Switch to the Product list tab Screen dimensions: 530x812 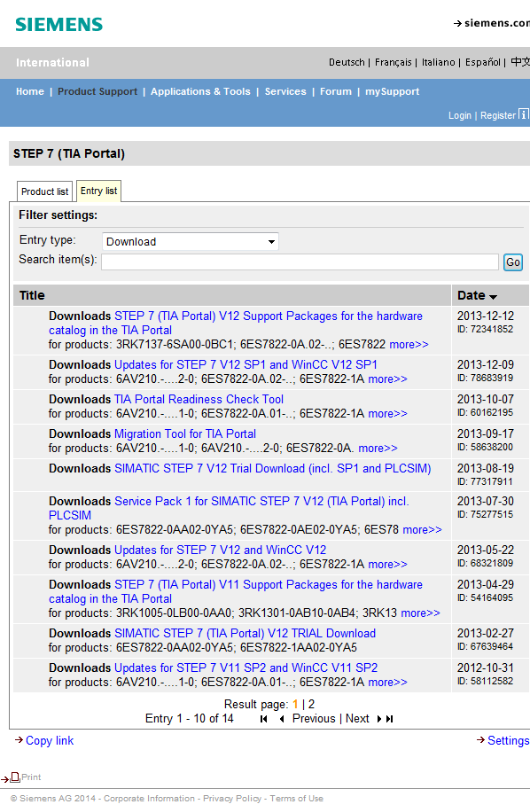44,191
